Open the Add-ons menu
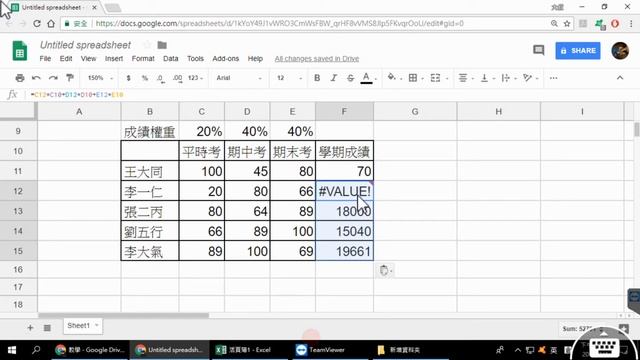 pyautogui.click(x=225, y=59)
